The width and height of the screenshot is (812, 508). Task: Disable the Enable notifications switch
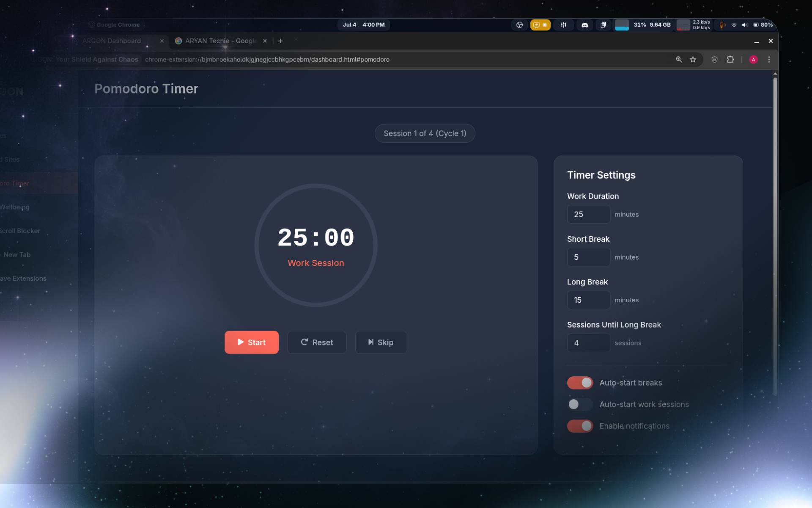pyautogui.click(x=580, y=426)
